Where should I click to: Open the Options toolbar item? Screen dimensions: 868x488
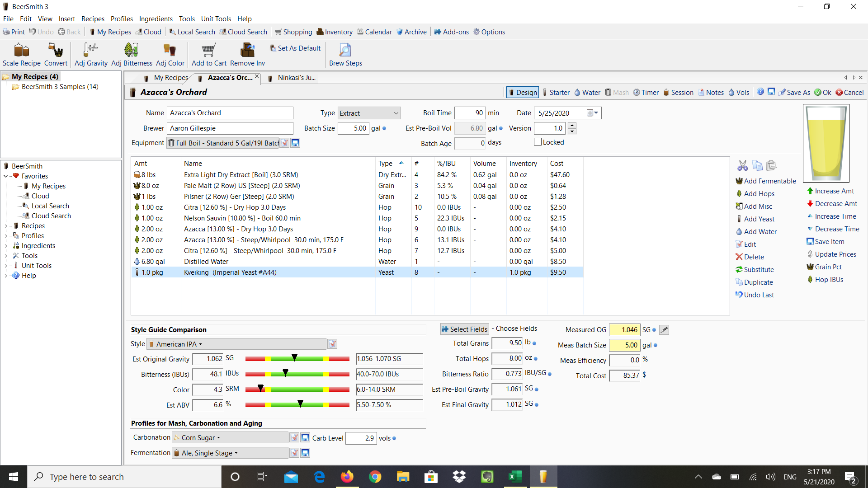[489, 32]
